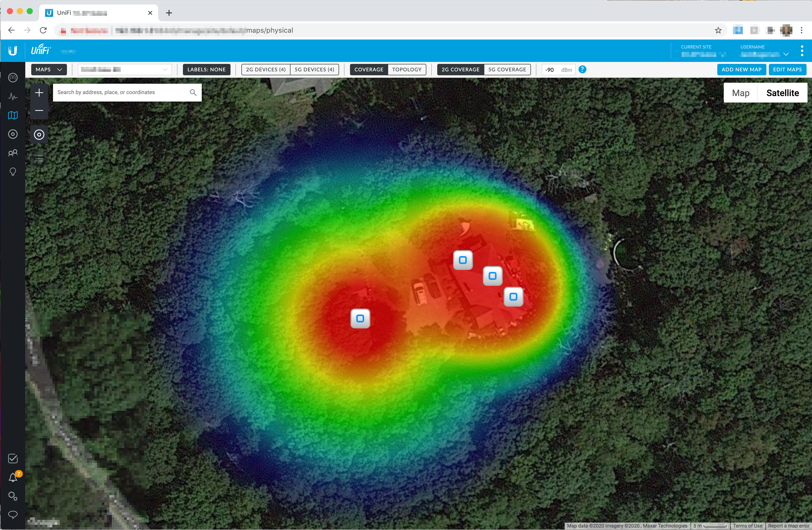Image resolution: width=812 pixels, height=530 pixels.
Task: Toggle 2G Devices (4) filter
Action: tap(266, 70)
